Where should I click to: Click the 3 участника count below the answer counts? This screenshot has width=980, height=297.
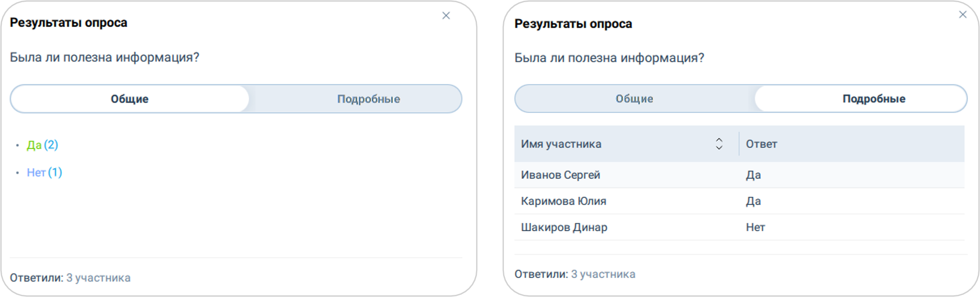click(98, 278)
